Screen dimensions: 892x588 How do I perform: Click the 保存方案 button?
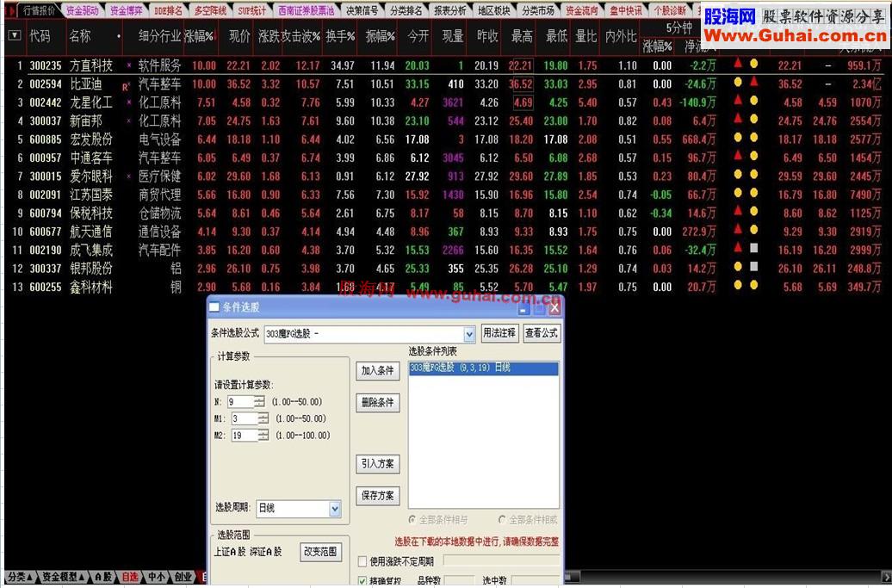coord(378,495)
